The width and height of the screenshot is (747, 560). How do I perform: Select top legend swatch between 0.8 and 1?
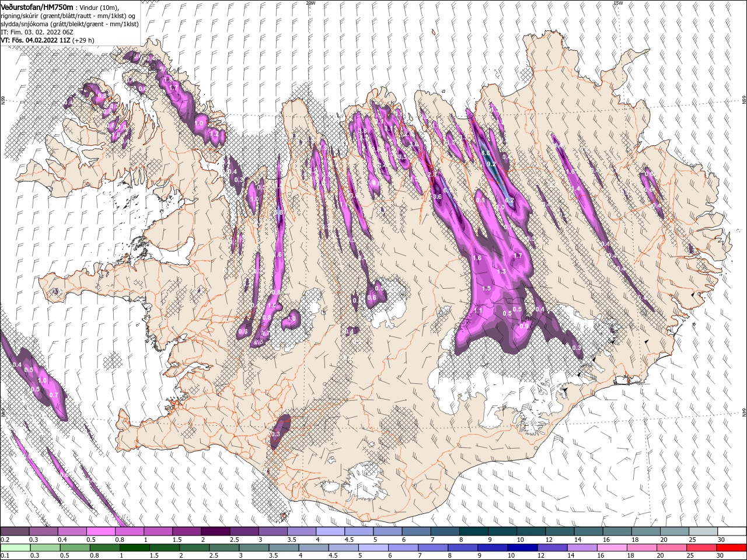pos(129,531)
